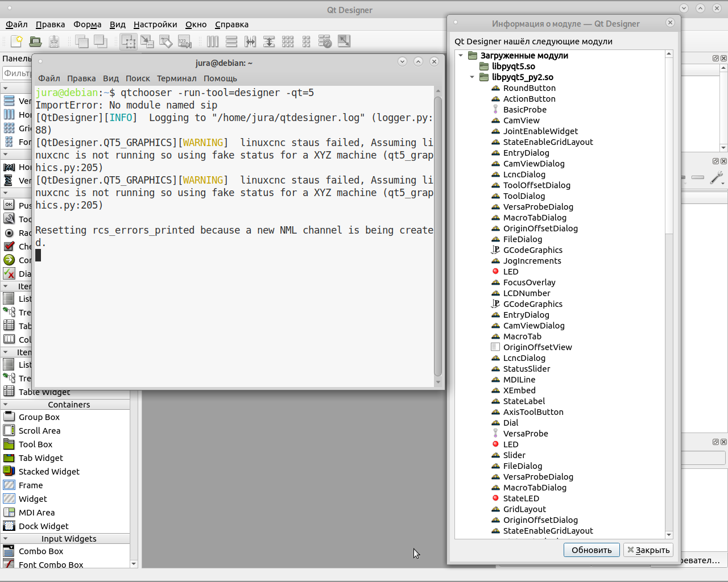Select libpyqt5.so in the module tree
Viewport: 728px width, 582px height.
coord(514,66)
